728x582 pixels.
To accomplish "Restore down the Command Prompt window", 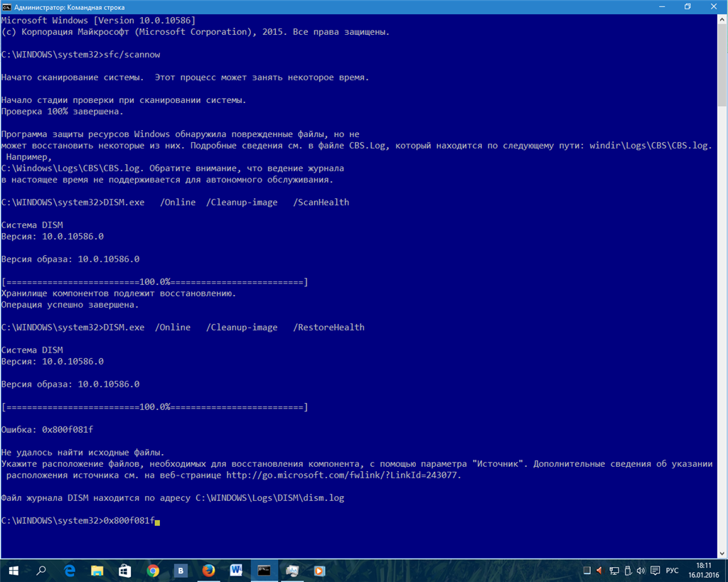I will (687, 6).
